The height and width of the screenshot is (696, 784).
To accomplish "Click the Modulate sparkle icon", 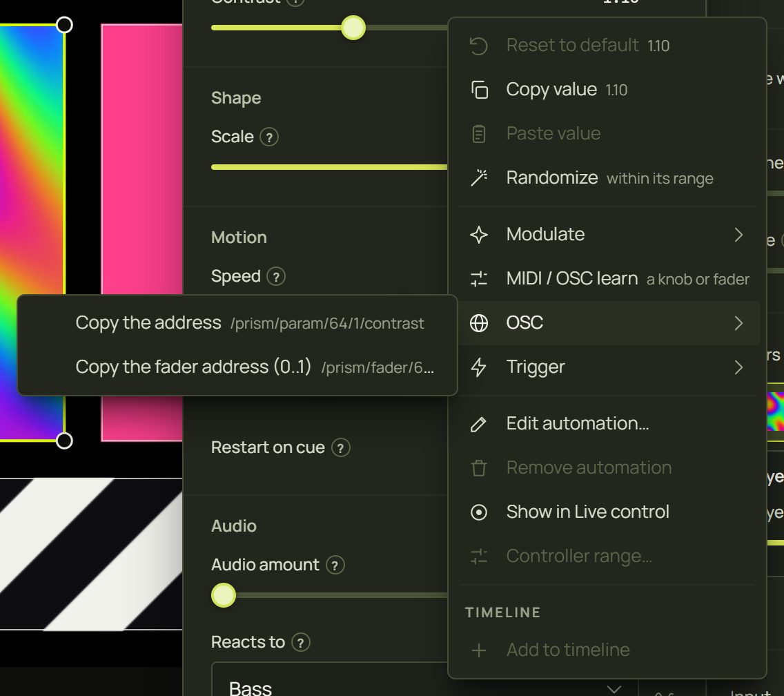I will coord(479,235).
